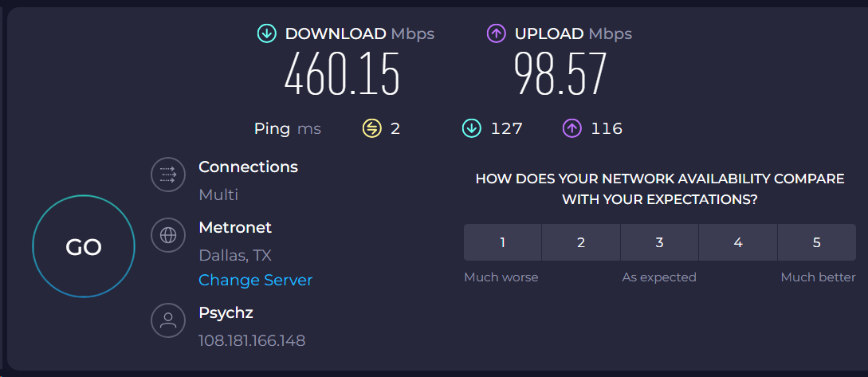The height and width of the screenshot is (377, 868).
Task: Click the IP address 108.181.166.148
Action: (252, 340)
